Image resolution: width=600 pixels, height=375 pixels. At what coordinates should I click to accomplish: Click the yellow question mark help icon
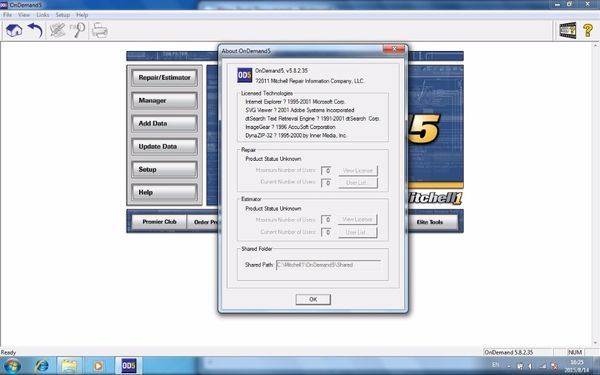pyautogui.click(x=588, y=30)
